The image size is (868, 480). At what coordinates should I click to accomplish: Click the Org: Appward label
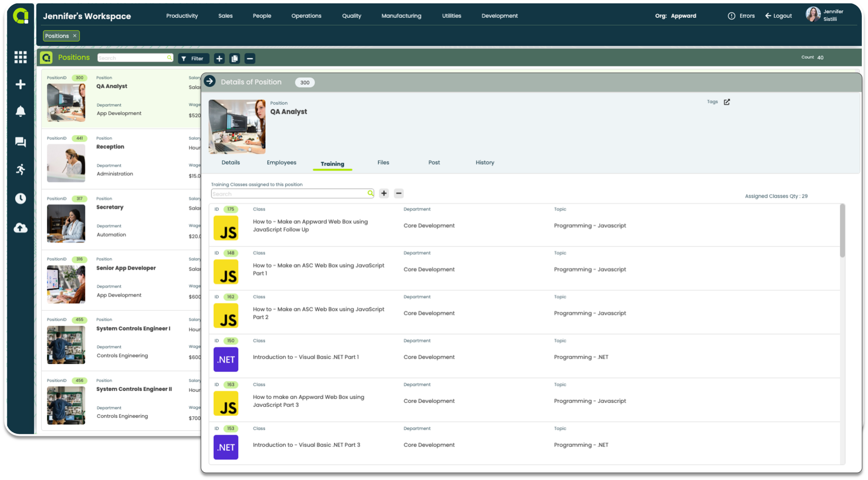coord(675,16)
